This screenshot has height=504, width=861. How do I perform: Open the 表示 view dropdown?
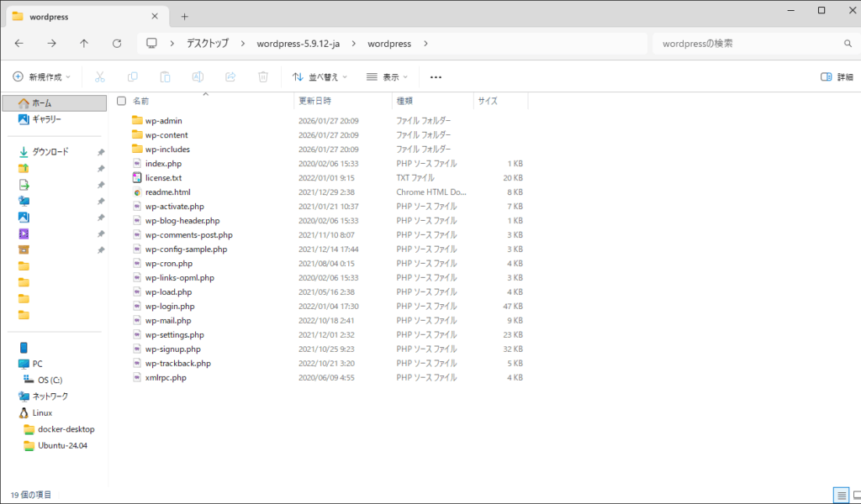(x=387, y=76)
